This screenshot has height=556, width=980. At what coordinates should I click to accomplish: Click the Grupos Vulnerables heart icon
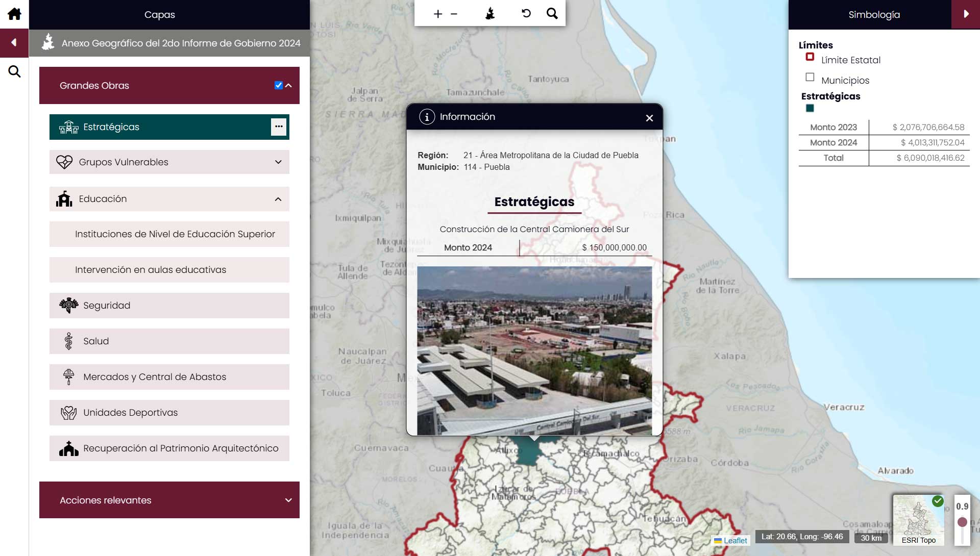64,162
